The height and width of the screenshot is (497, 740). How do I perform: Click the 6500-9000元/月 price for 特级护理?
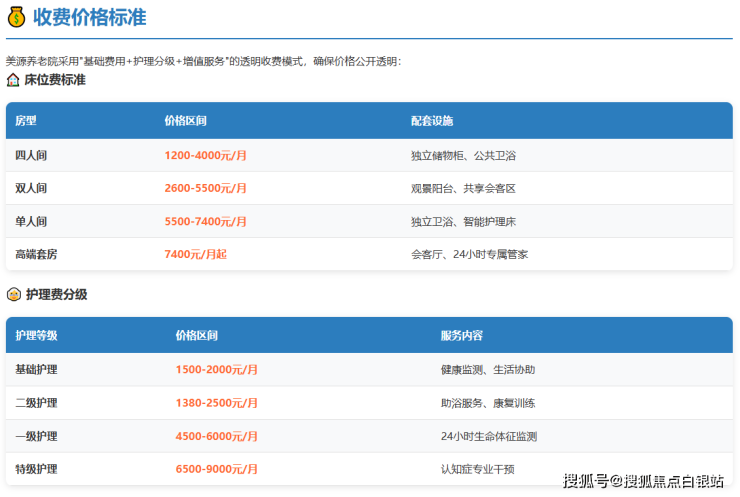(216, 469)
